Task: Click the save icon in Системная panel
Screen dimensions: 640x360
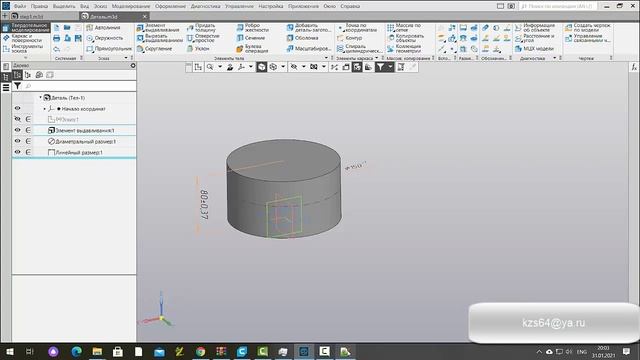Action: (x=78, y=38)
